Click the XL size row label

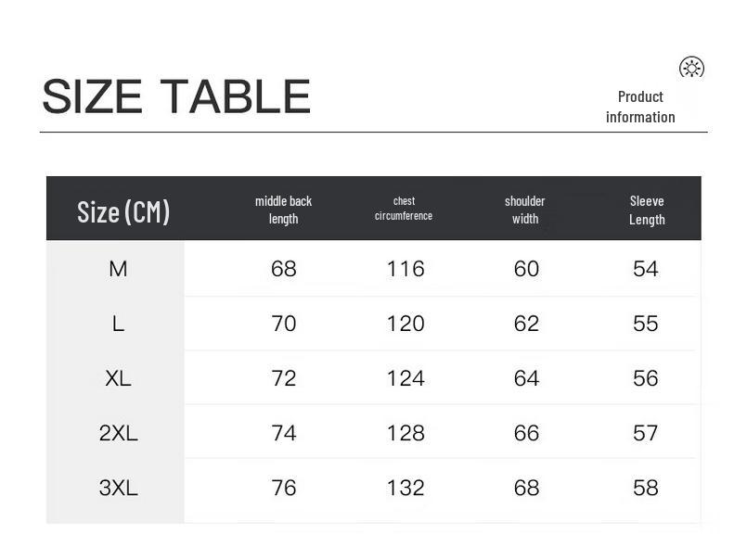tap(118, 378)
